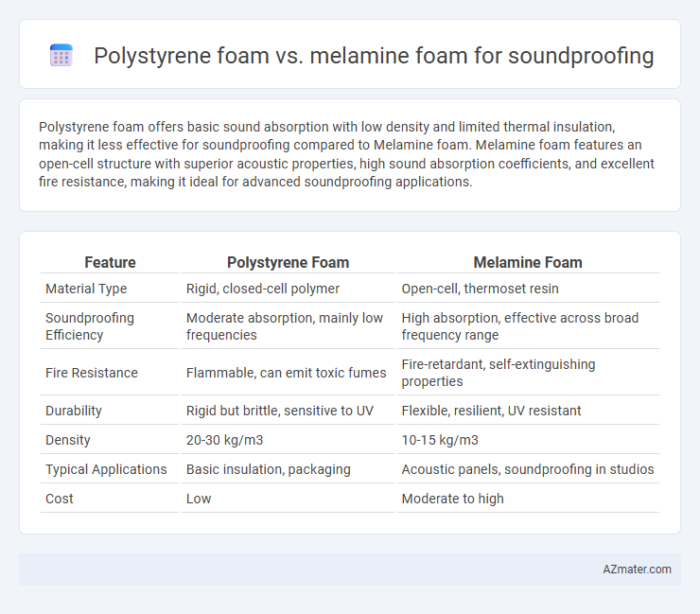
Task: Select 'Flammable, can emit toxic fumes' cell
Action: coord(287,373)
